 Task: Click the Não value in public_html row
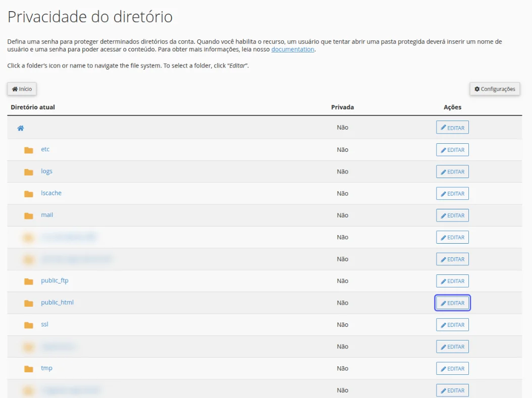[x=342, y=303]
